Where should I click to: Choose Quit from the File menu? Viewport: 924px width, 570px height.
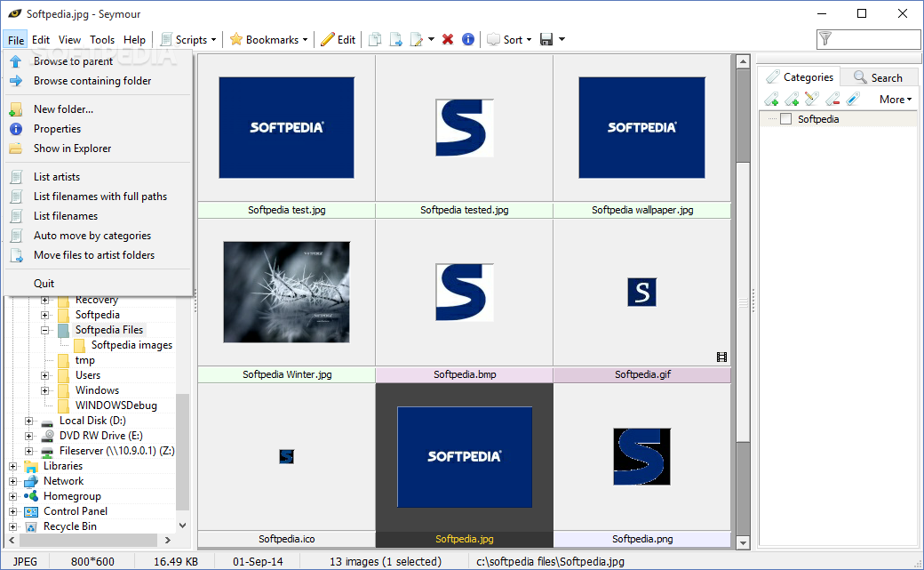98,284
